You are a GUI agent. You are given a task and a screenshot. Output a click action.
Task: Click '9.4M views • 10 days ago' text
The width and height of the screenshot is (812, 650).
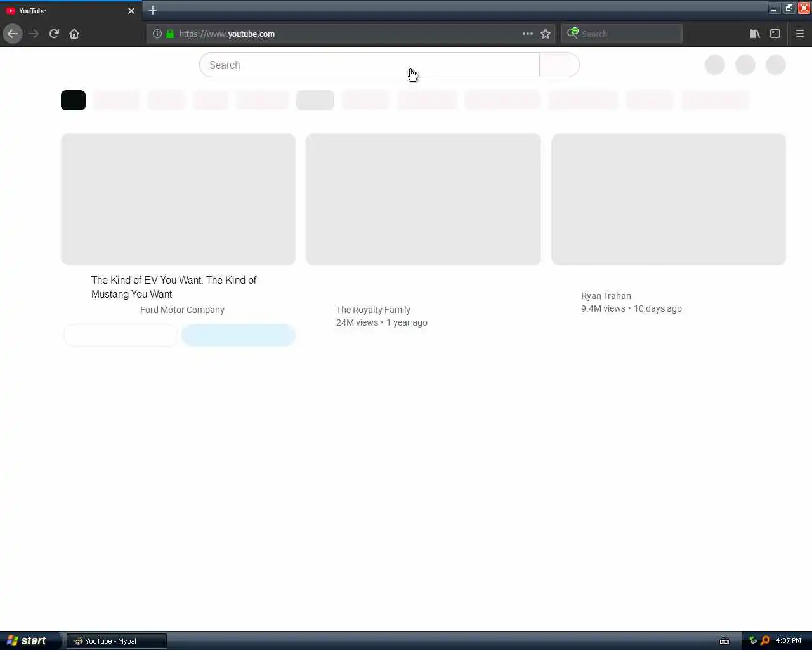[x=631, y=308]
